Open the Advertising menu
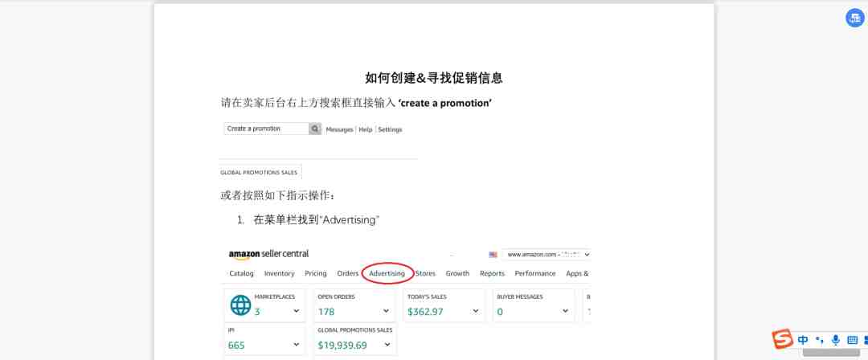The width and height of the screenshot is (868, 360). coord(387,273)
